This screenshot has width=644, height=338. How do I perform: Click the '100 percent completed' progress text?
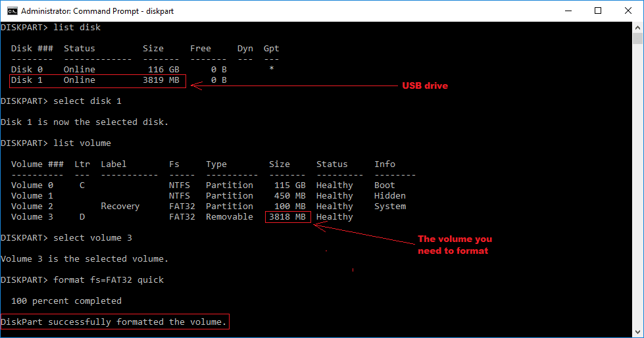click(66, 301)
